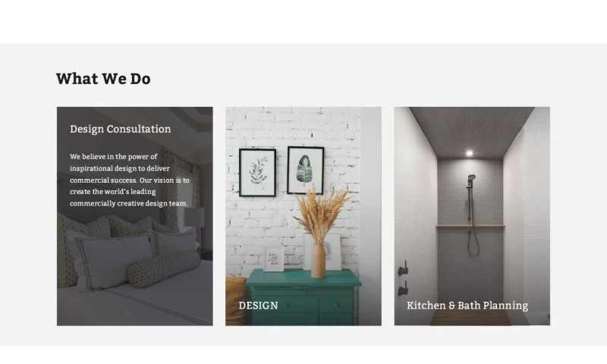The image size is (607, 364).
Task: Click the DESIGN card label
Action: point(258,306)
